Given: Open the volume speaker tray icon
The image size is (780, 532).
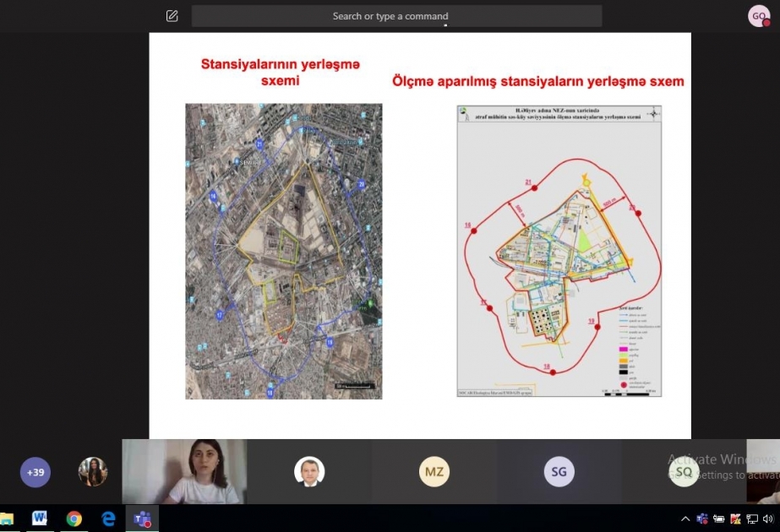Looking at the screenshot, I should [768, 519].
